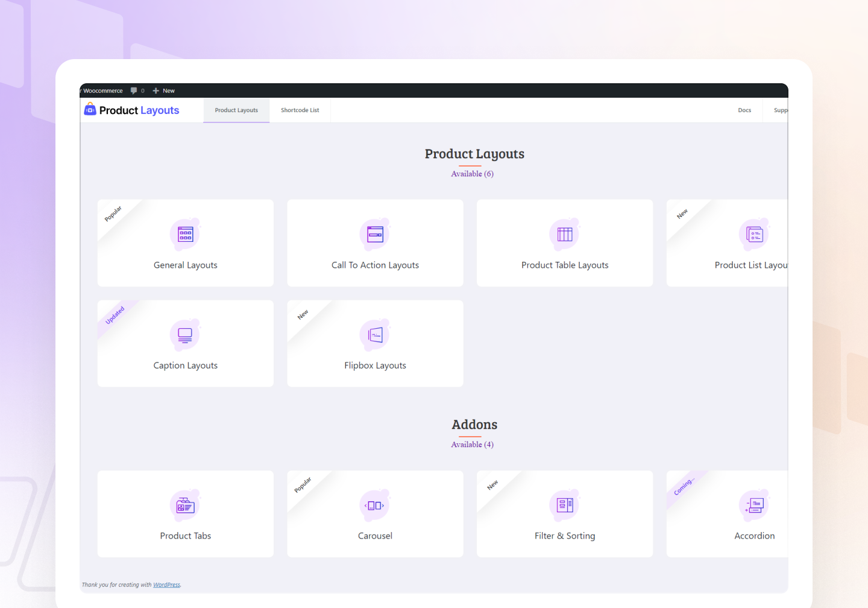Screen dimensions: 868x608
Task: Click the New ribbon on Flipbox Layouts
Action: point(303,314)
